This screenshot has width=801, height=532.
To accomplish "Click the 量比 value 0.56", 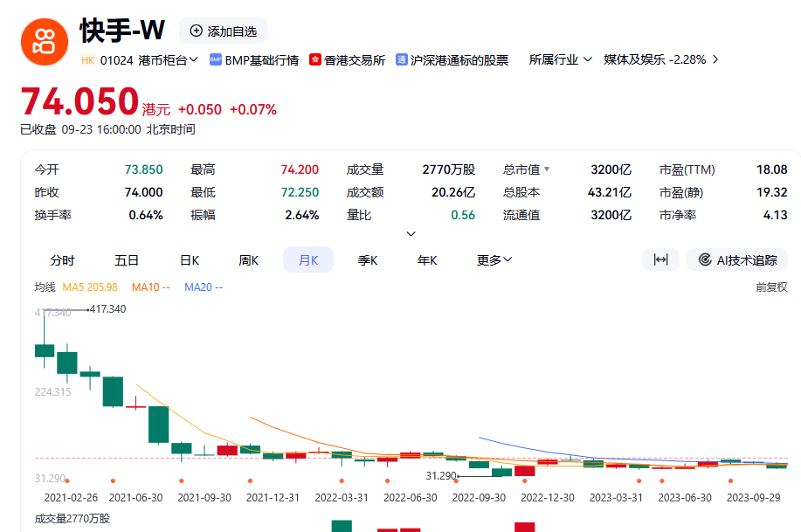I will pyautogui.click(x=463, y=215).
